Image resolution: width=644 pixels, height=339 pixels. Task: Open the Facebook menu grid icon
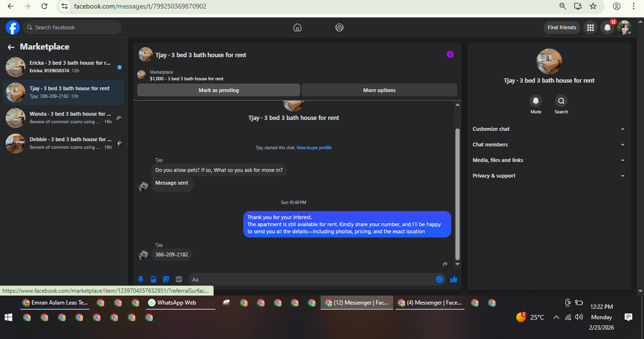tap(590, 27)
